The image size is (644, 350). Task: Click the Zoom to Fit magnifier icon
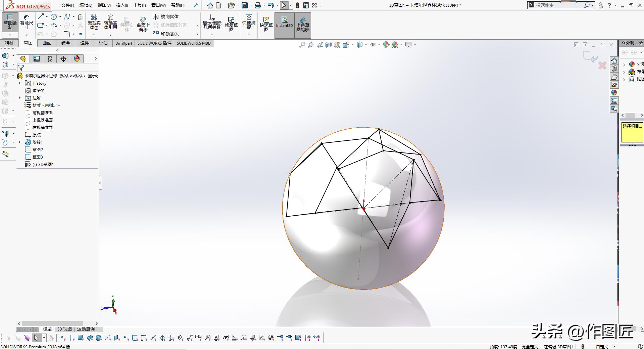point(302,45)
